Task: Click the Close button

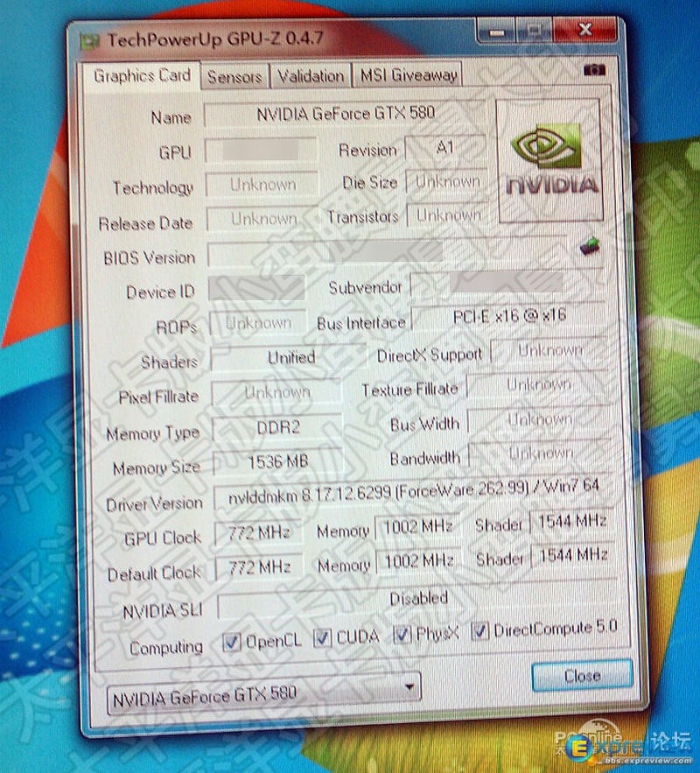Action: click(582, 675)
